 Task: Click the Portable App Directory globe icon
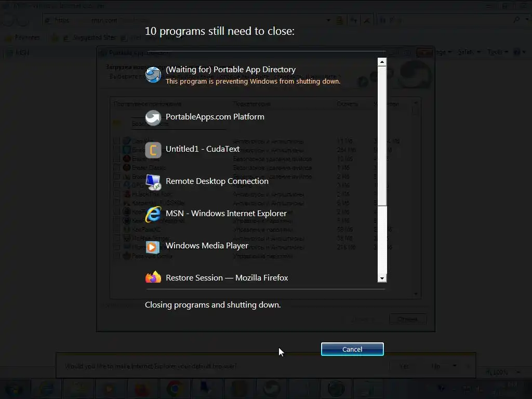pyautogui.click(x=153, y=75)
